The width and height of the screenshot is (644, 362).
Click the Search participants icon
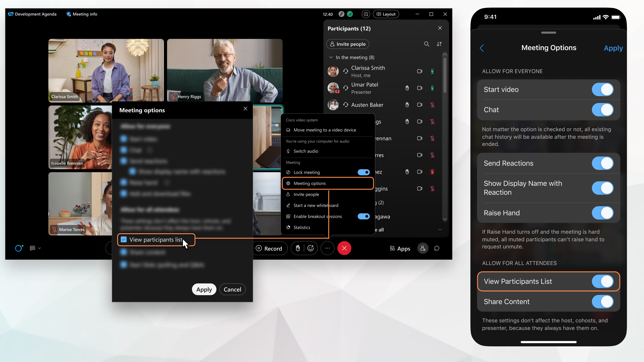click(x=426, y=44)
